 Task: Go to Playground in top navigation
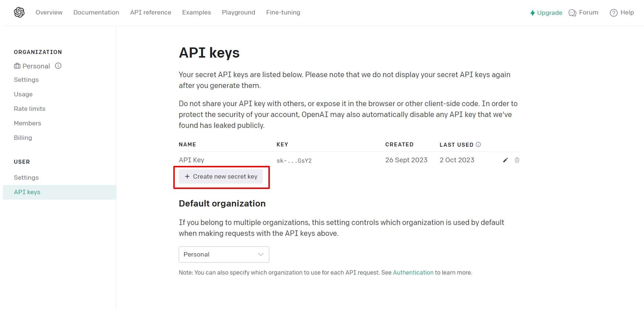pos(238,12)
